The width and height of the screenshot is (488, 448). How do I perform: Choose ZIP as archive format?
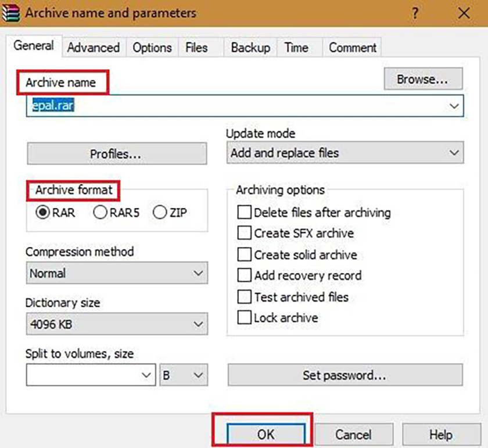pyautogui.click(x=159, y=213)
